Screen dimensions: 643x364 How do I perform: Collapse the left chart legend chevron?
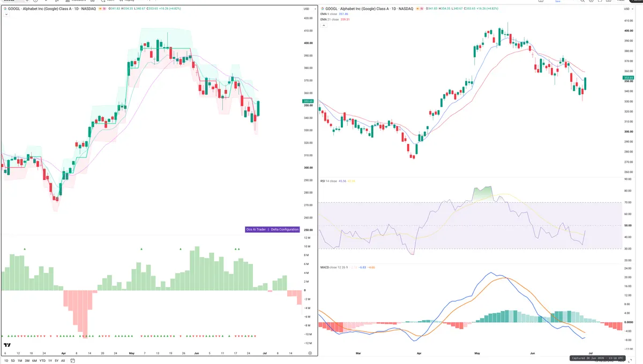pos(6,14)
